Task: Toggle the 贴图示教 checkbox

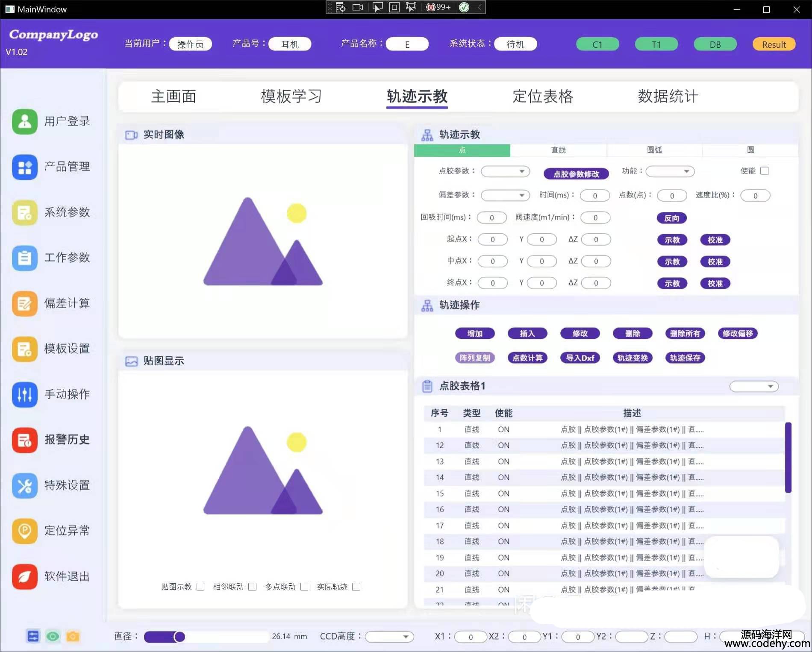Action: click(x=200, y=587)
